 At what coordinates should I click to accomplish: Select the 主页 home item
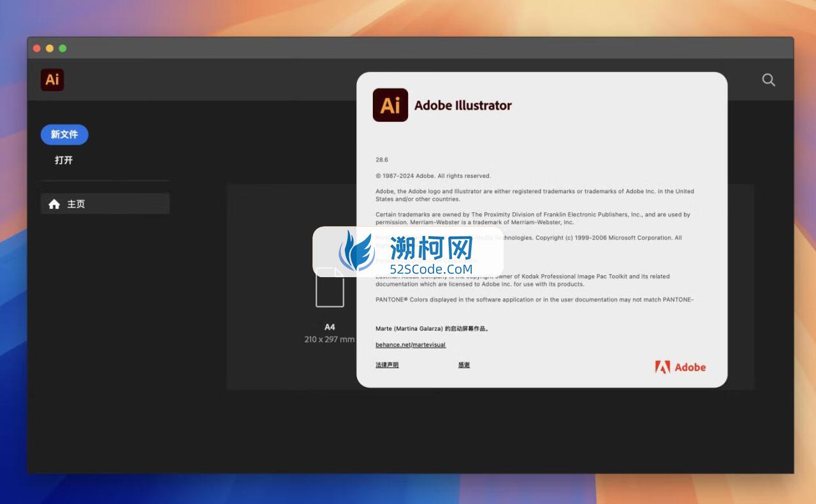[105, 204]
